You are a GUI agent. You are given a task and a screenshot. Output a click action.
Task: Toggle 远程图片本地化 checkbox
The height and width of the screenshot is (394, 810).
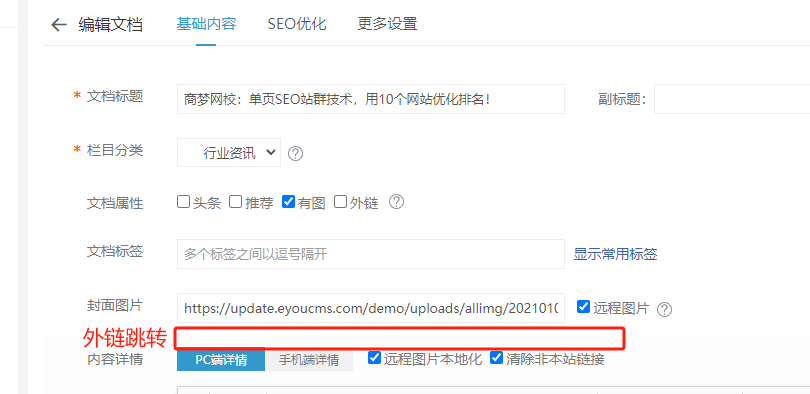(375, 357)
